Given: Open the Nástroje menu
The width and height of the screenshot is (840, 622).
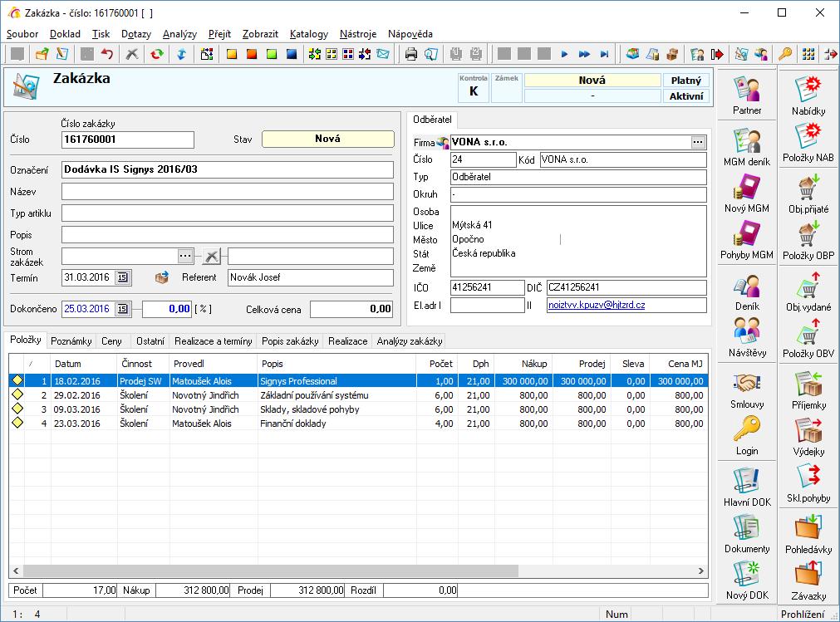Looking at the screenshot, I should pyautogui.click(x=358, y=34).
